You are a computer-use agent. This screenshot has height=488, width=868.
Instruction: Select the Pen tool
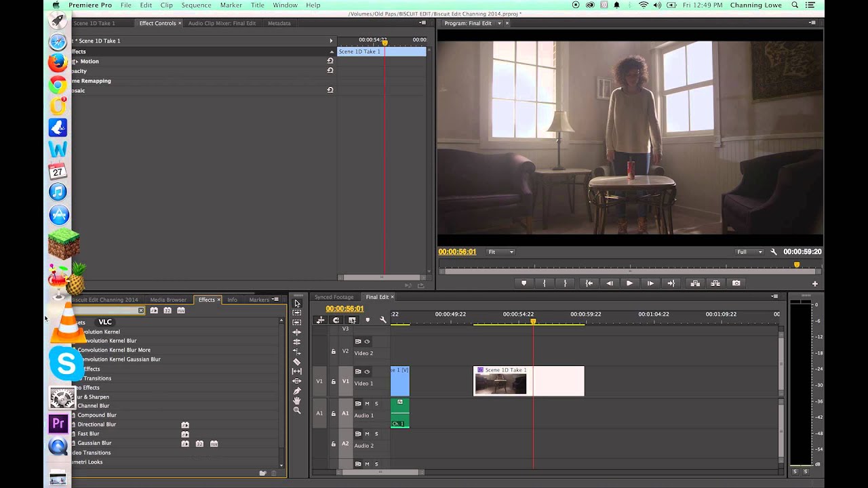(x=297, y=391)
